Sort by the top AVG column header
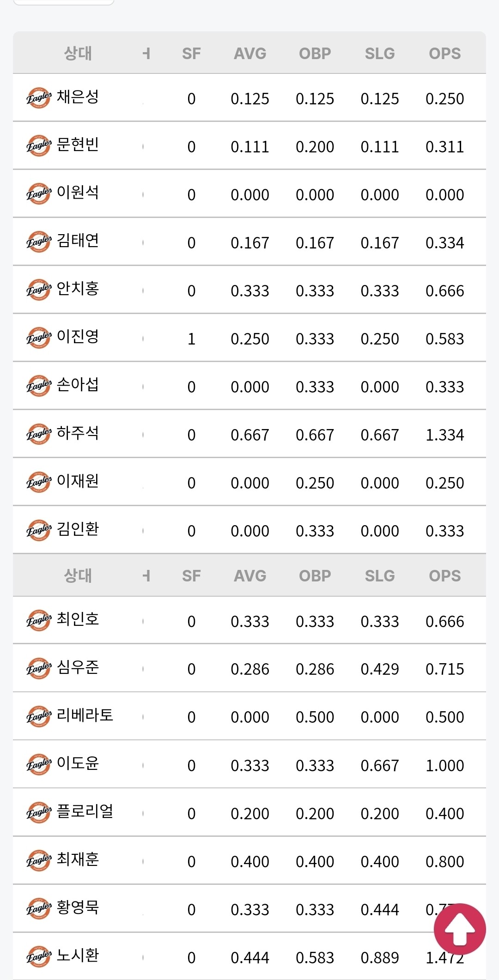This screenshot has height=980, width=499. pyautogui.click(x=250, y=54)
